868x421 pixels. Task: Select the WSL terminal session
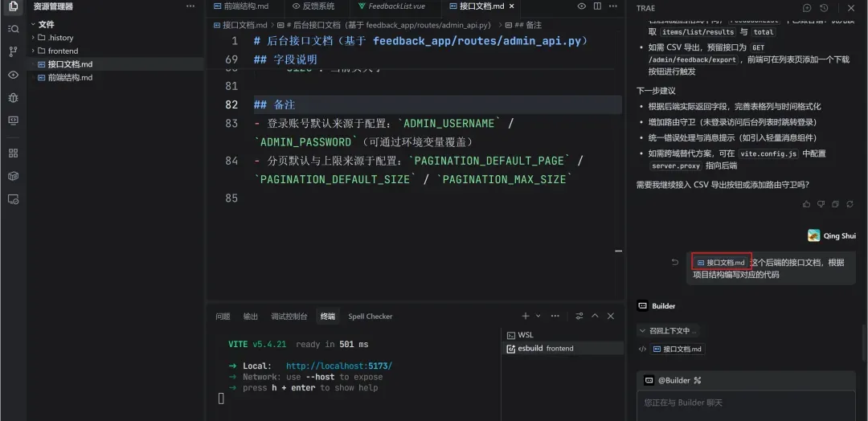525,335
